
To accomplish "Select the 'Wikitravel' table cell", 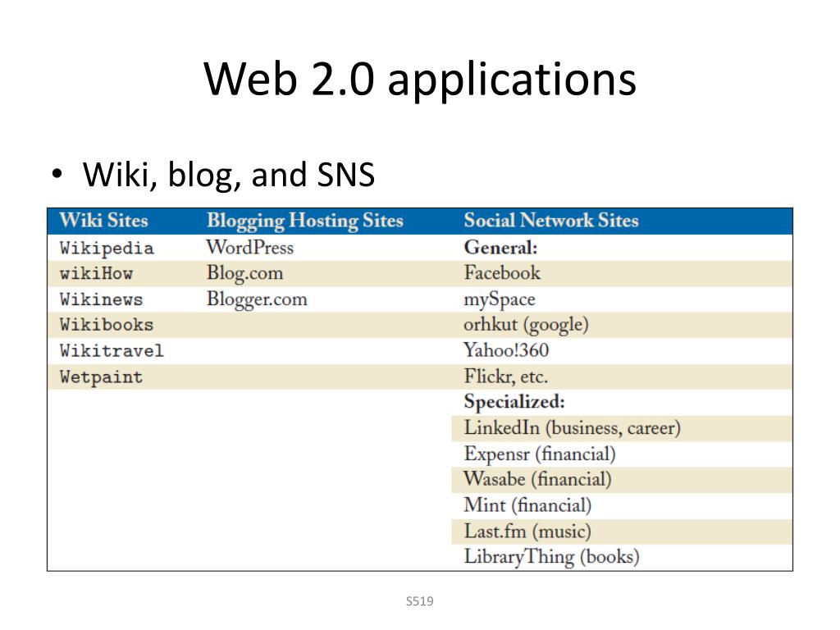I will point(112,351).
